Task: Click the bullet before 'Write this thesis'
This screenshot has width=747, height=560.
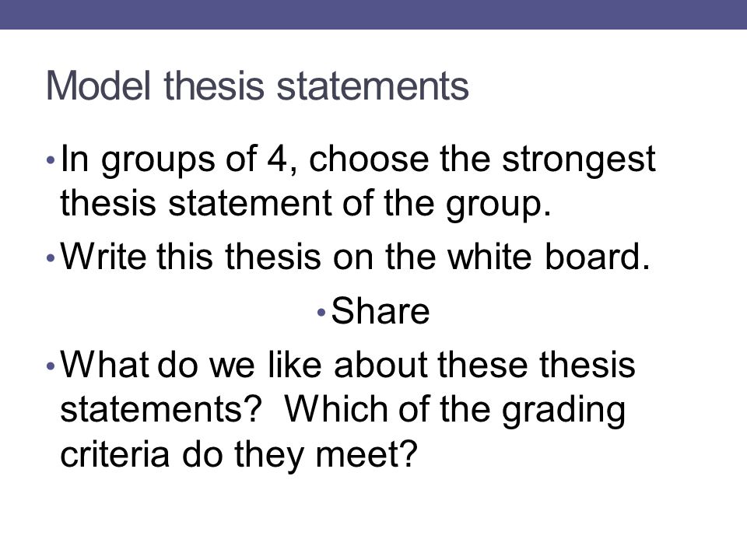Action: (x=51, y=258)
